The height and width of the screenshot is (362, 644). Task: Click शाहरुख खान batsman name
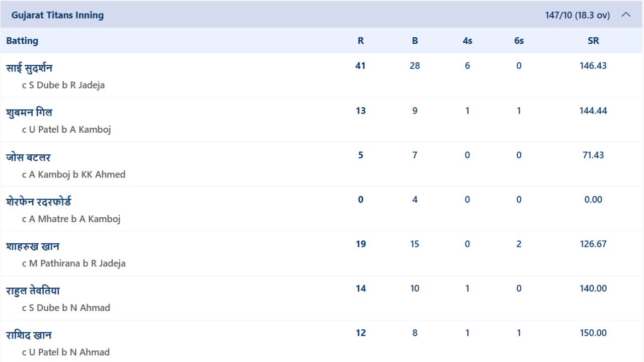coord(33,246)
